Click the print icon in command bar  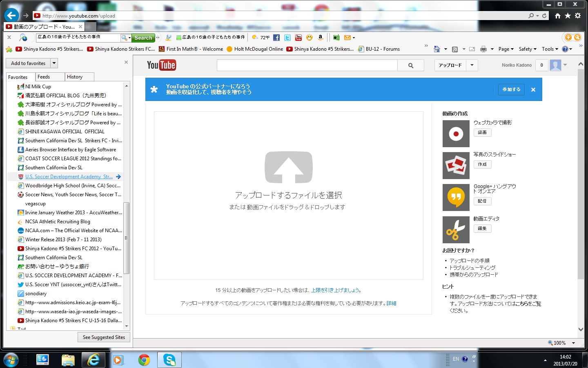(483, 49)
